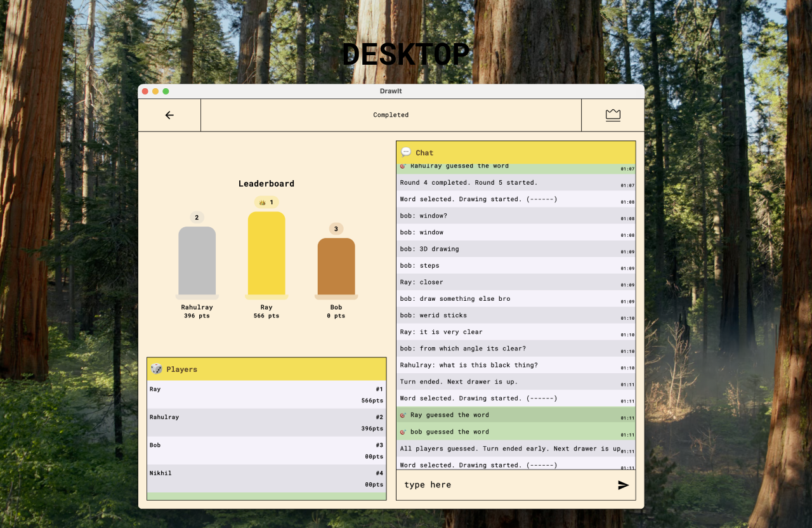Image resolution: width=812 pixels, height=528 pixels.
Task: Select Ray's row in the Players list
Action: pyautogui.click(x=266, y=395)
